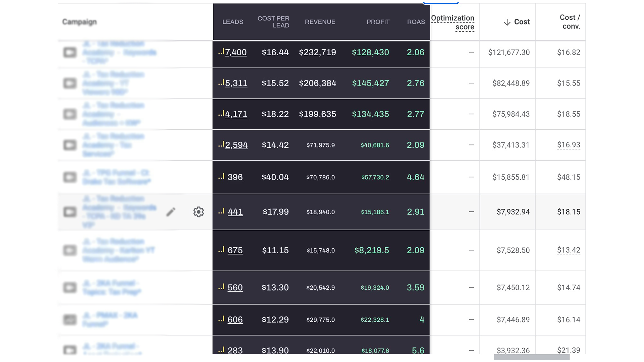Click the horizontal scrollbar at the table bottom

(x=532, y=357)
